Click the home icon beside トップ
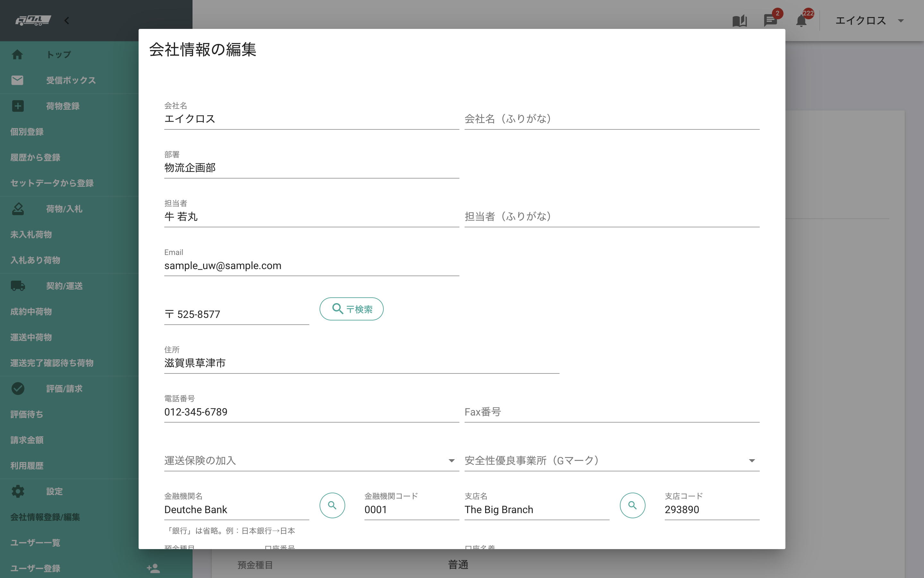The width and height of the screenshot is (924, 578). point(17,55)
